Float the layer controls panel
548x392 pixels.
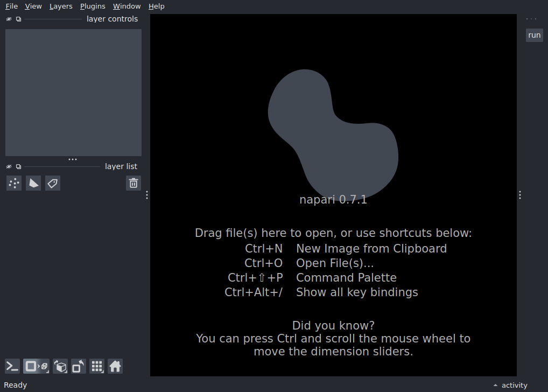(x=18, y=19)
